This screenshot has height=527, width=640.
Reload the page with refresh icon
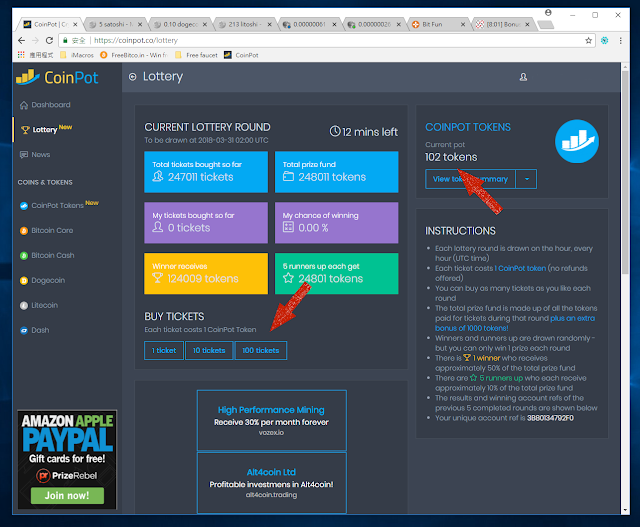[49, 40]
